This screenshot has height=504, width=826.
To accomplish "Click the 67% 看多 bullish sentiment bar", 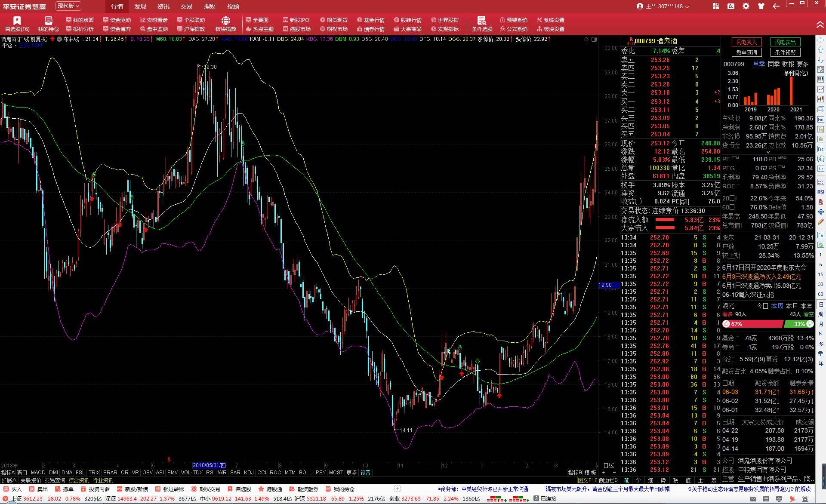I will (x=752, y=324).
